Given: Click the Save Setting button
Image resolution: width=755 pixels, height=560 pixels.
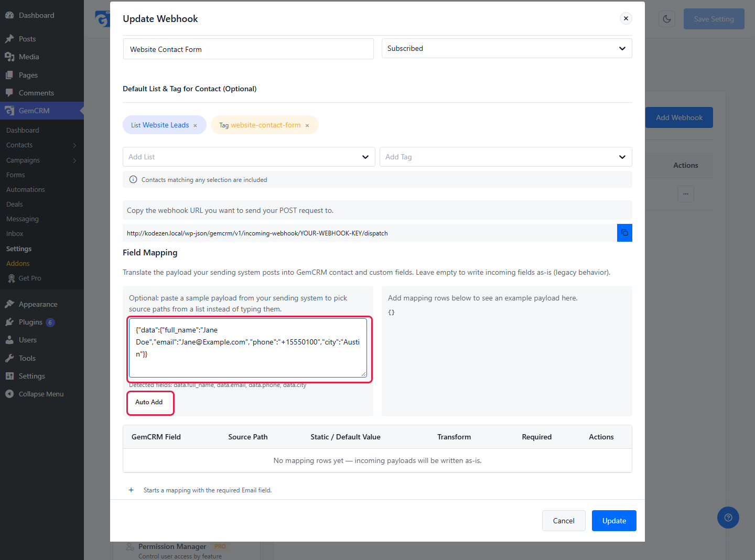Looking at the screenshot, I should click(714, 19).
